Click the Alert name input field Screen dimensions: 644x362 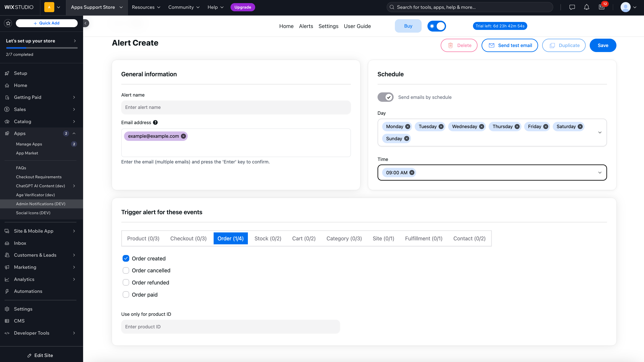point(236,107)
